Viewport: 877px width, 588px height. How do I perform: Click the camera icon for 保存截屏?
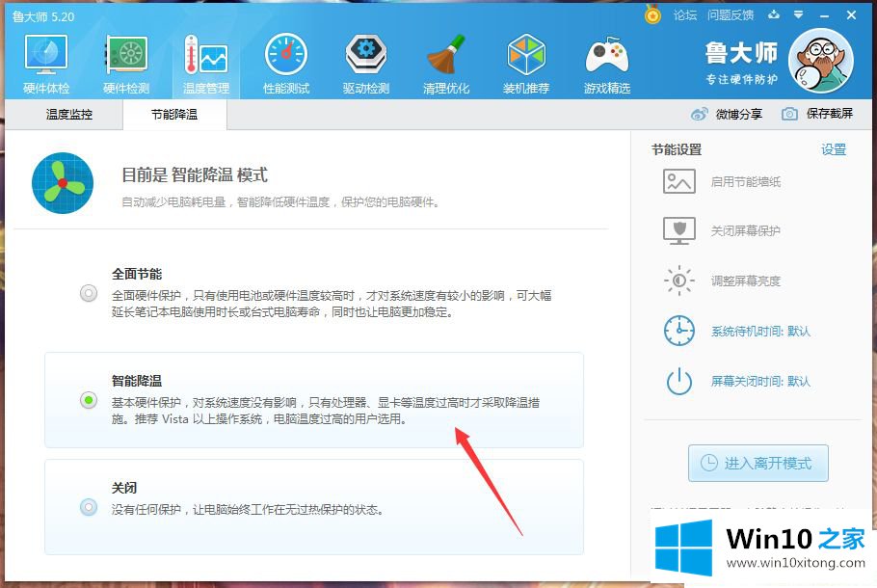tap(789, 114)
